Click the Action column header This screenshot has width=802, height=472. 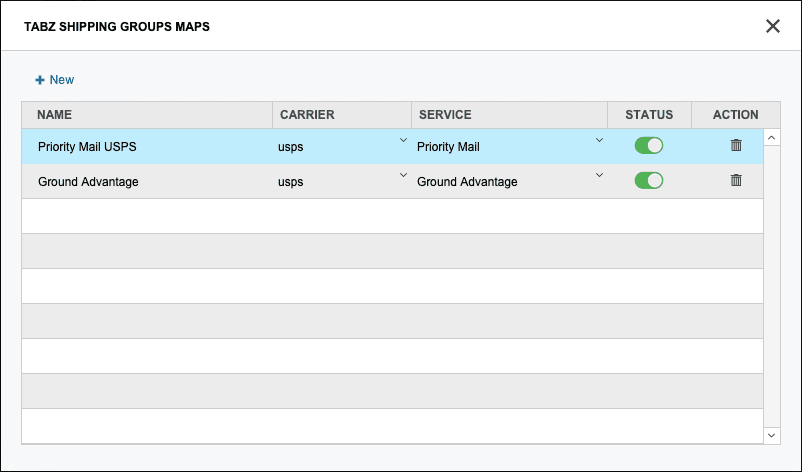click(735, 115)
